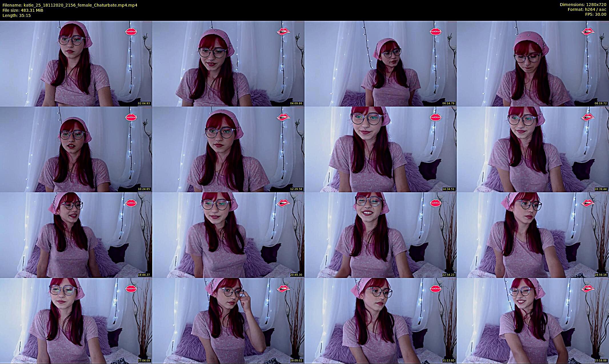Click the Filename text in header
This screenshot has width=609, height=364.
[70, 5]
